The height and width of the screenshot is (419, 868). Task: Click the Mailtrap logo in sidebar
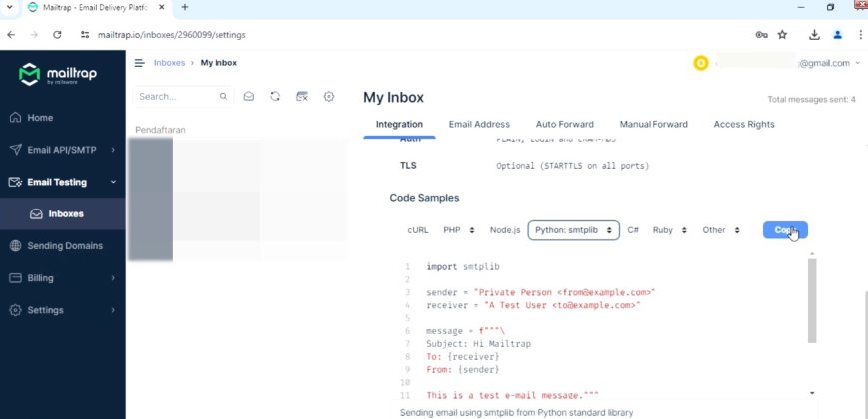point(58,74)
